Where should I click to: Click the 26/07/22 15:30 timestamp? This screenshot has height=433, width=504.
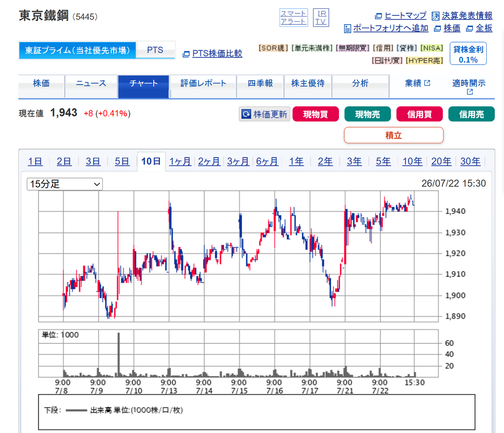pos(454,183)
